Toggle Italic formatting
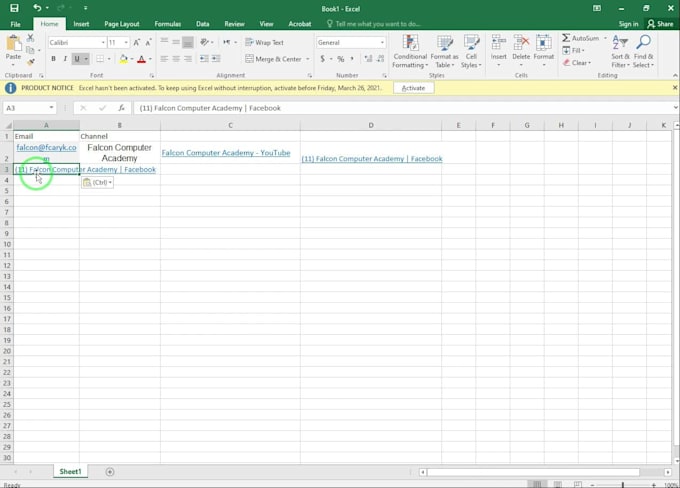The height and width of the screenshot is (488, 680). pos(65,59)
